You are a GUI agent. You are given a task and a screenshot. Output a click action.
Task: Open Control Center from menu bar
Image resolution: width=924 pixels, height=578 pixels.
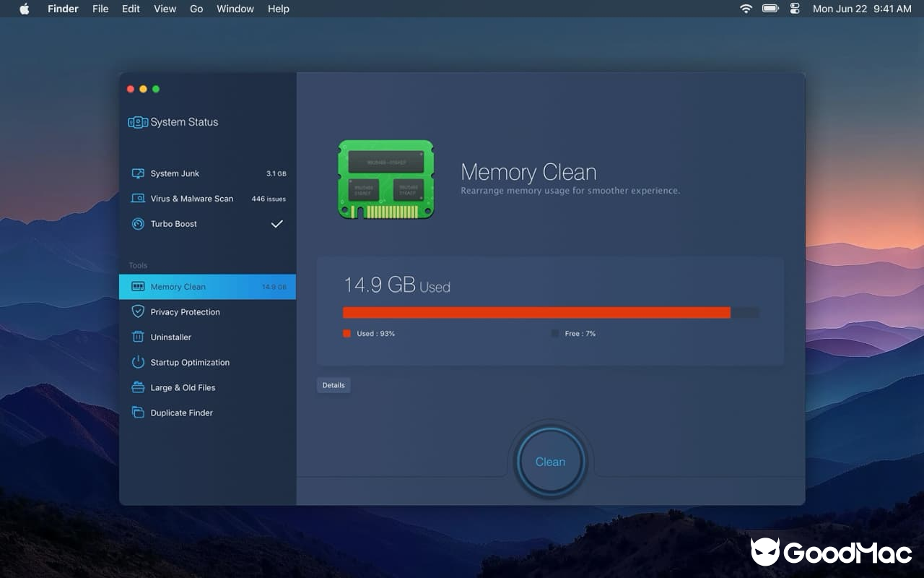tap(795, 9)
